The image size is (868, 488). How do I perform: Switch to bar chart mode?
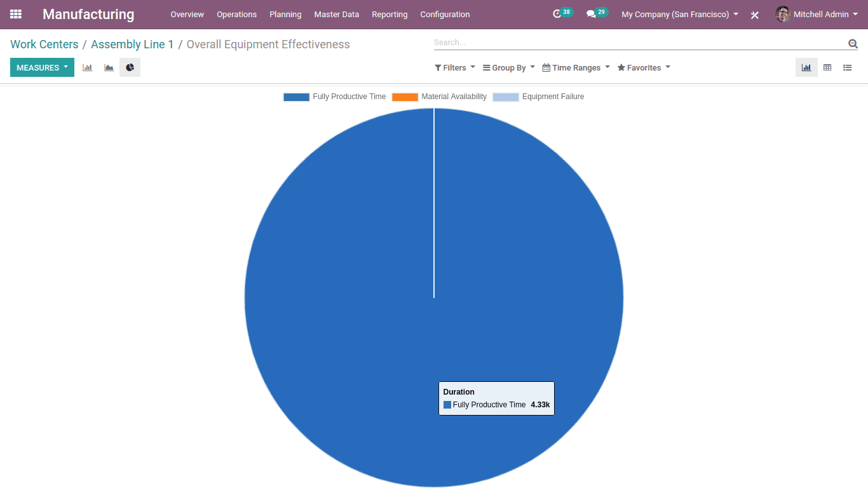click(88, 67)
